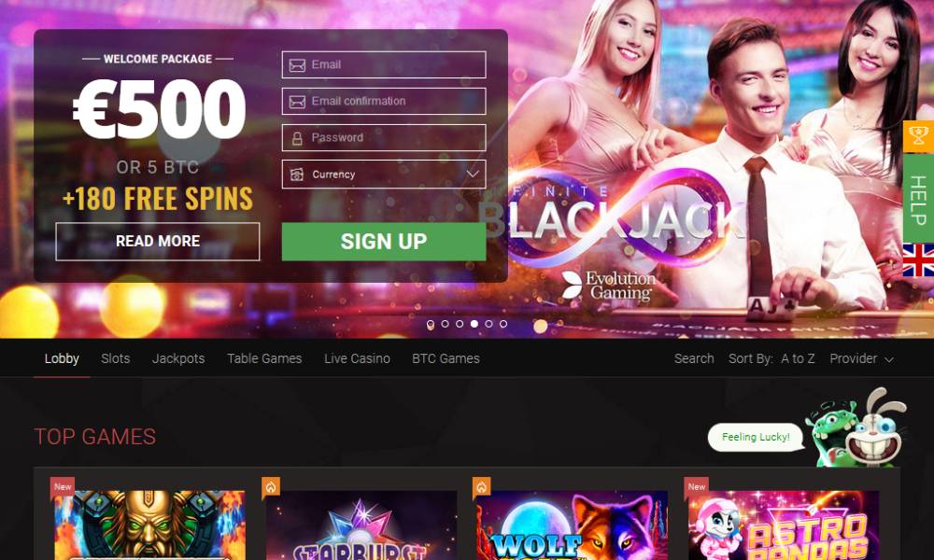Click the New badge on first game

[62, 487]
